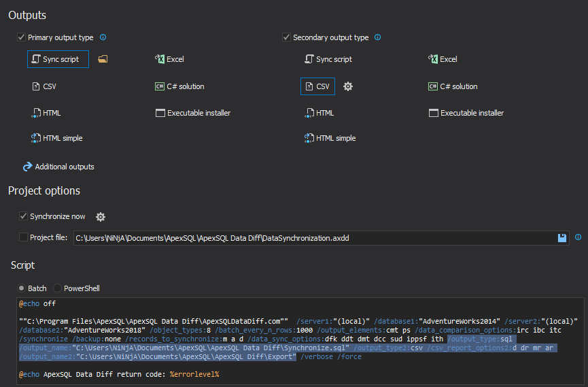Image resolution: width=588 pixels, height=387 pixels.
Task: Click '/synchronize' switch in script
Action: (x=44, y=339)
